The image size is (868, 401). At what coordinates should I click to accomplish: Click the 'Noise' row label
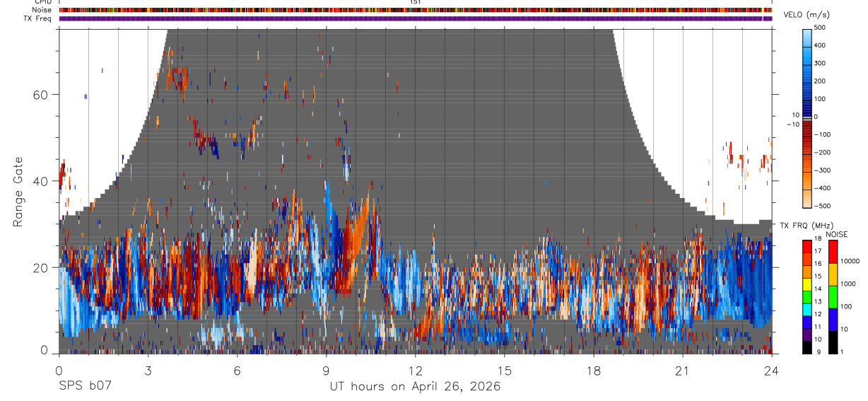(42, 10)
